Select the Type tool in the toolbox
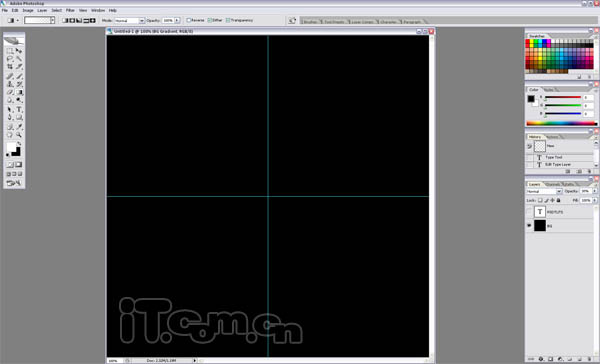 (x=19, y=109)
